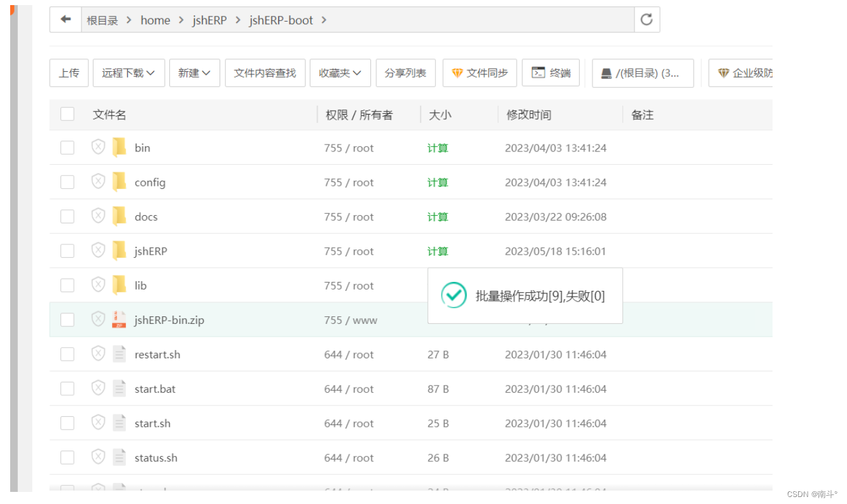Click jshERP-boot in breadcrumb path
Viewport: 847px width, 504px height.
(281, 20)
